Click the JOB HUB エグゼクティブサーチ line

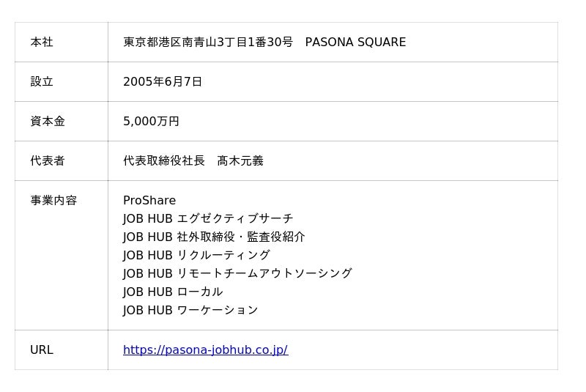click(208, 218)
